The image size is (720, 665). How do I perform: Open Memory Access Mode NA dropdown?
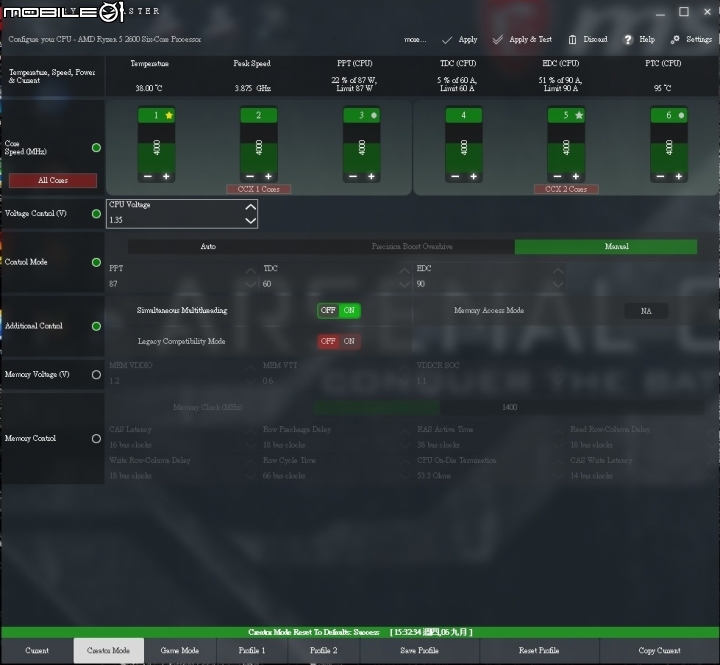point(646,311)
